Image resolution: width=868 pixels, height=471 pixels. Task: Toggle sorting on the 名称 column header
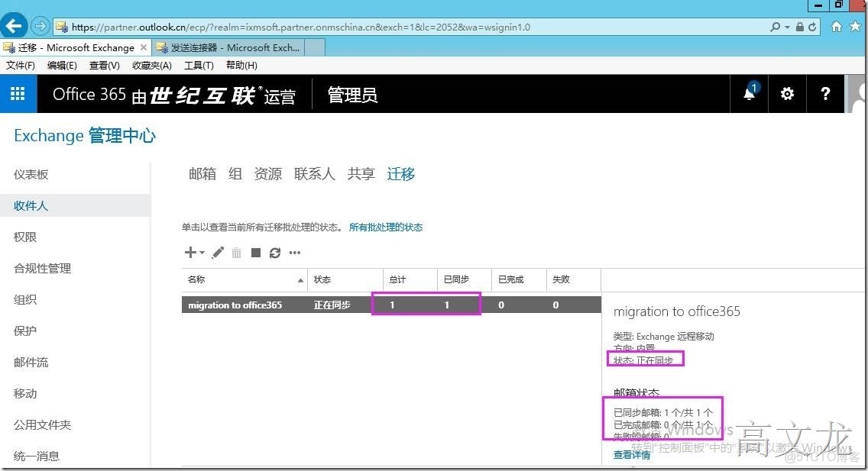click(196, 279)
